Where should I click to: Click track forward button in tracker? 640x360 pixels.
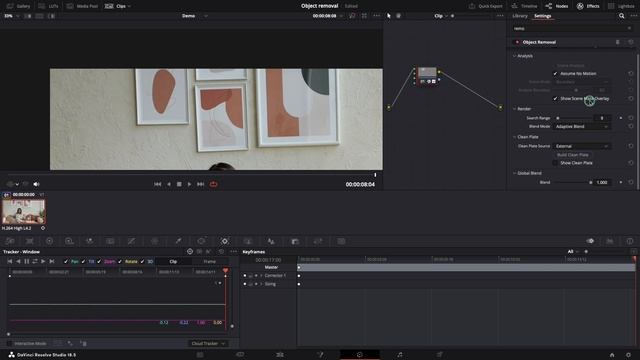pos(43,261)
